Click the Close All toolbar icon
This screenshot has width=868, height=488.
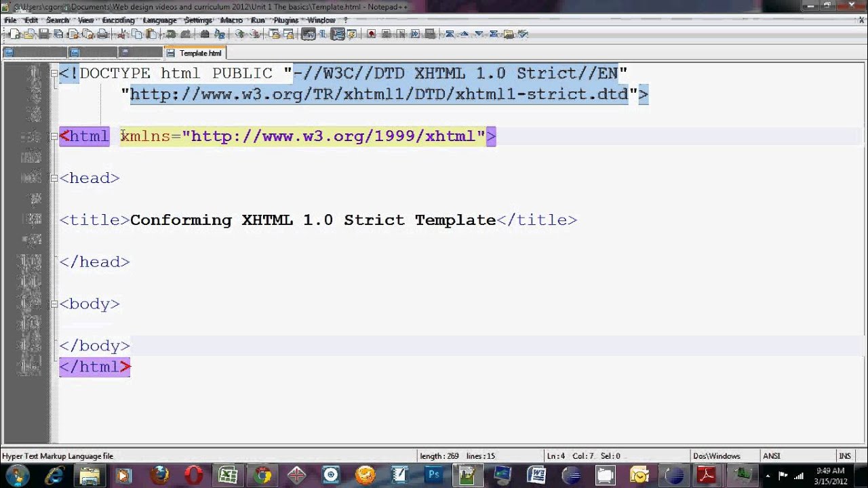(x=87, y=34)
